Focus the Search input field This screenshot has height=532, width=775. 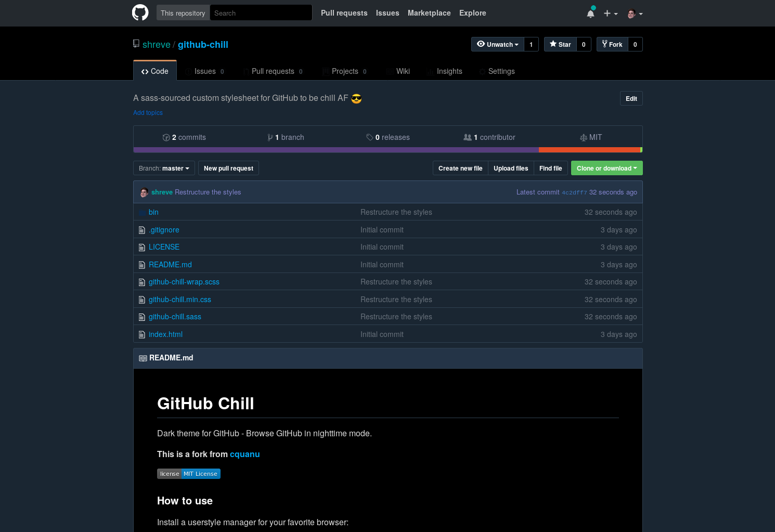261,13
